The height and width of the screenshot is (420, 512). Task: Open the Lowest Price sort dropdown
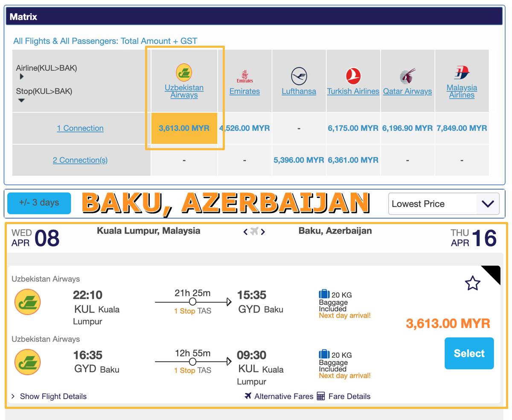coord(444,204)
